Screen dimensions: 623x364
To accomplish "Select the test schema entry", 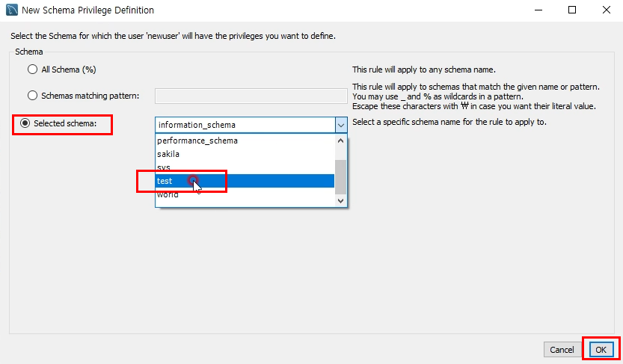I will click(245, 181).
